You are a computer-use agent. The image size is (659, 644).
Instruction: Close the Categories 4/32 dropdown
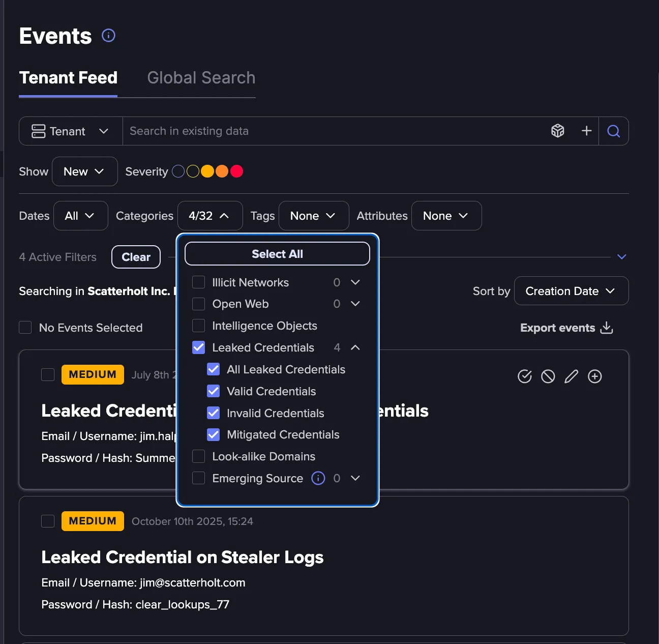coord(210,216)
